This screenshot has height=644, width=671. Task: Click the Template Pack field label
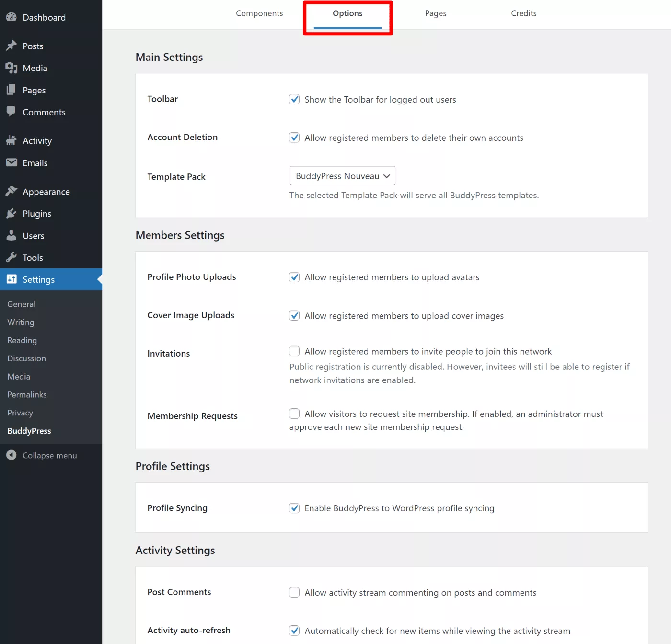pos(176,177)
